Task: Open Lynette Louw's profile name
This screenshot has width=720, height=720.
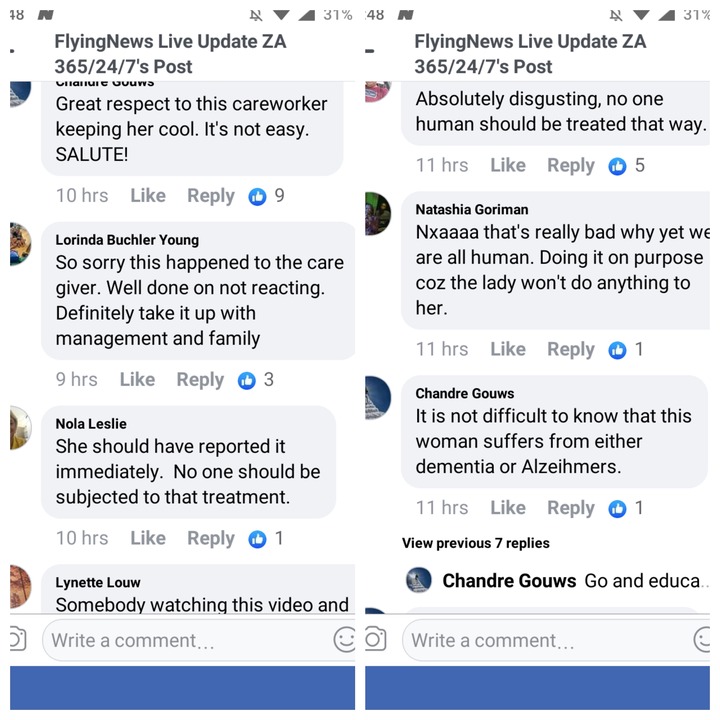Action: tap(98, 582)
